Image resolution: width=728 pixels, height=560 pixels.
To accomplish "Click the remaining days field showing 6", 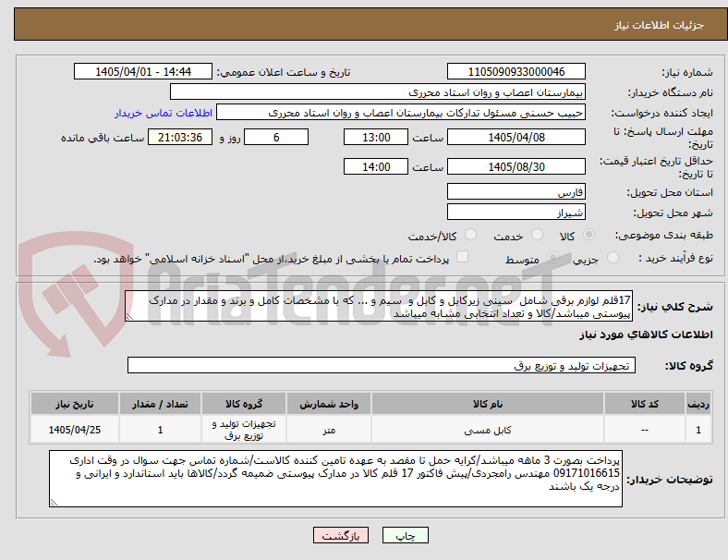I will 276,137.
